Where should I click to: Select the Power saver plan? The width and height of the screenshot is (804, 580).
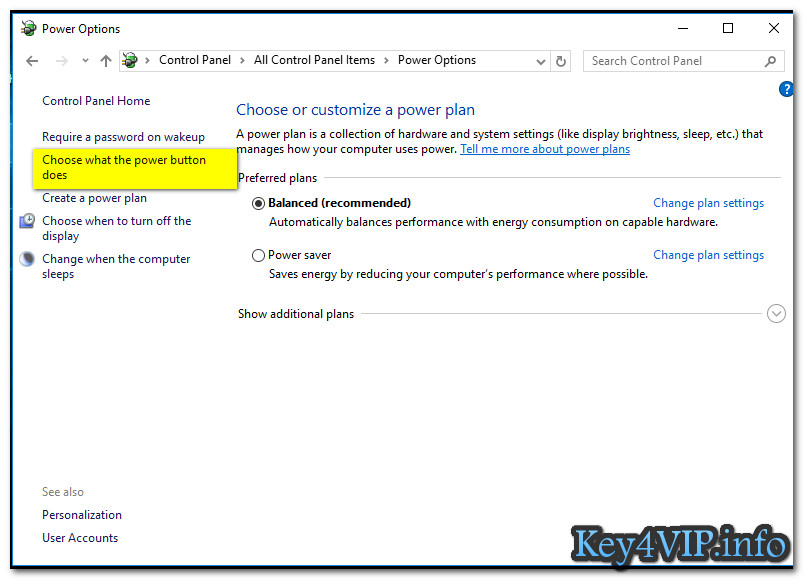pos(258,255)
